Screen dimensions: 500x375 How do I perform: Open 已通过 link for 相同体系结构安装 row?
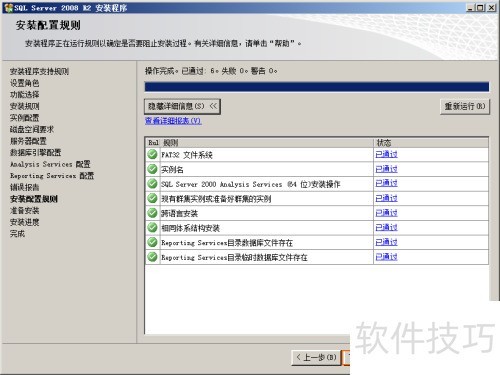[386, 227]
